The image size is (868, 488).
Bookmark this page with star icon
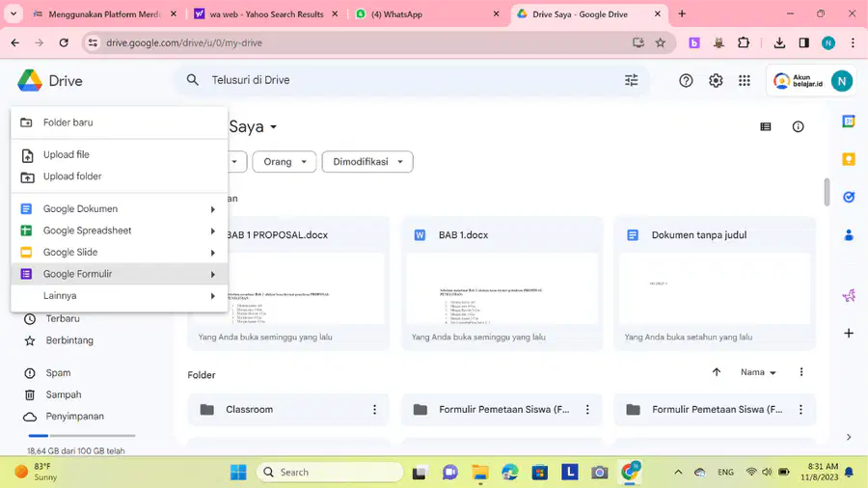pos(661,42)
